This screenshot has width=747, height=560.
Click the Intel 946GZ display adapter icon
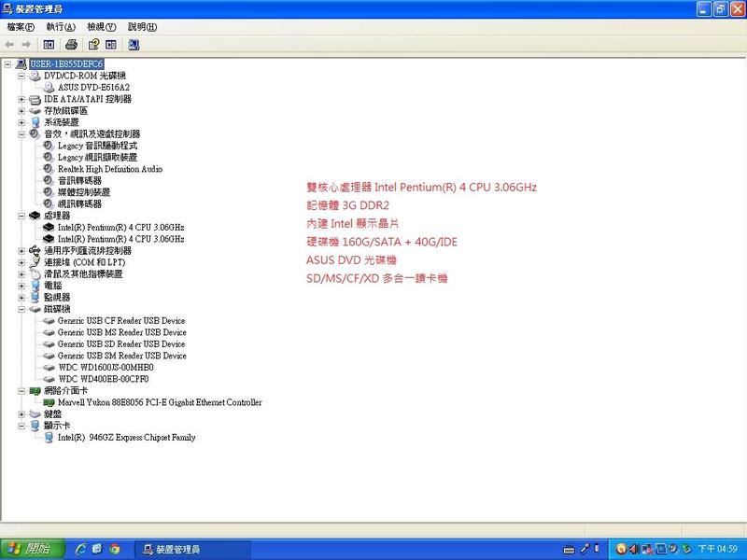pyautogui.click(x=49, y=437)
